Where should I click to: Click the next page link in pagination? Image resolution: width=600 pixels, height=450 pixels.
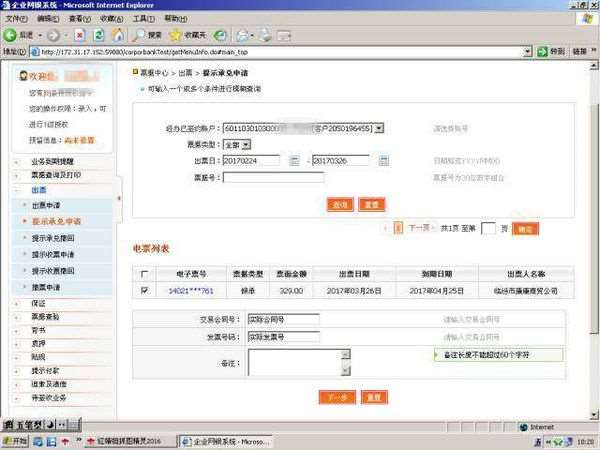point(419,228)
